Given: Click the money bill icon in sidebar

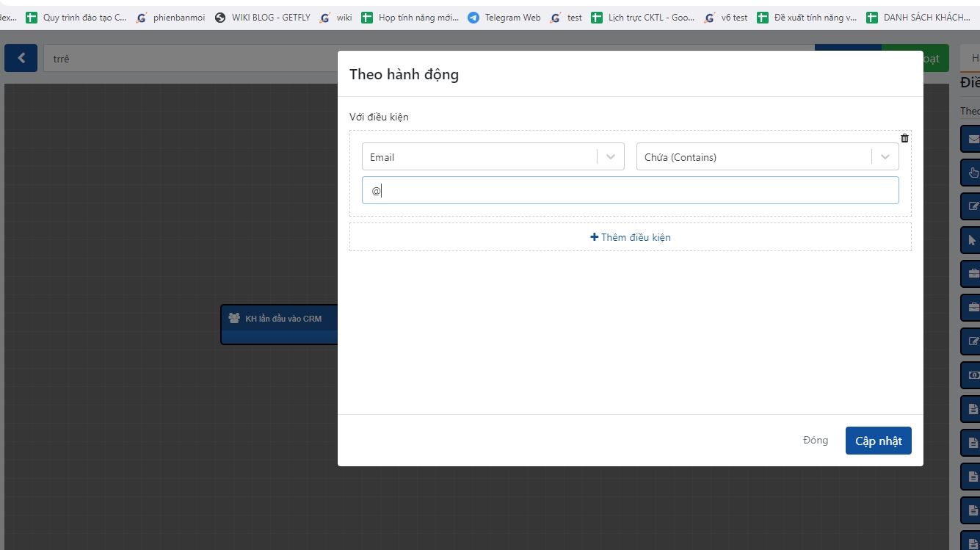Looking at the screenshot, I should point(973,375).
